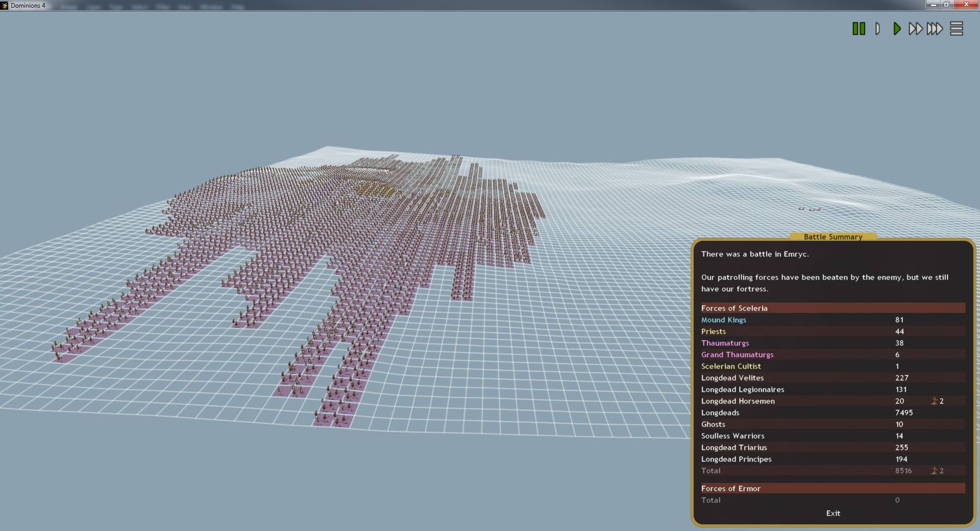This screenshot has height=531, width=980.
Task: Click the Scelerian Cultist row label
Action: pos(731,366)
